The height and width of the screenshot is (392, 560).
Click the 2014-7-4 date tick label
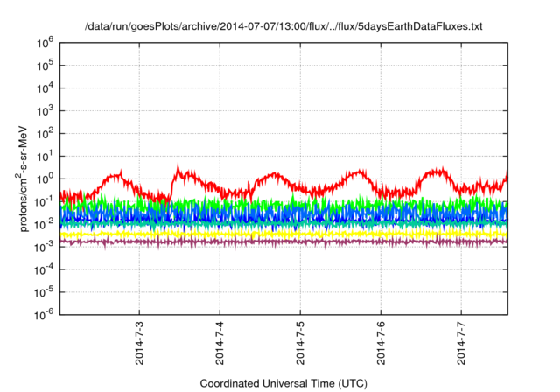click(220, 343)
